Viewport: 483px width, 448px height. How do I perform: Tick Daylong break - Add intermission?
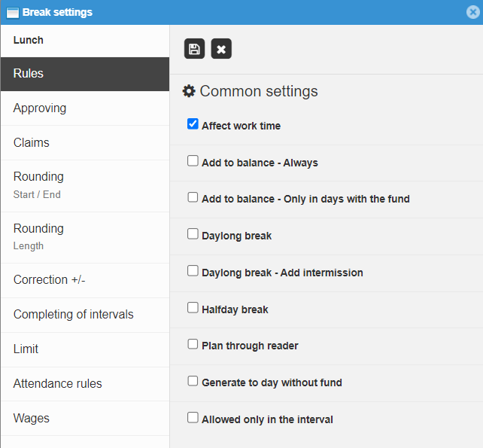tap(193, 271)
